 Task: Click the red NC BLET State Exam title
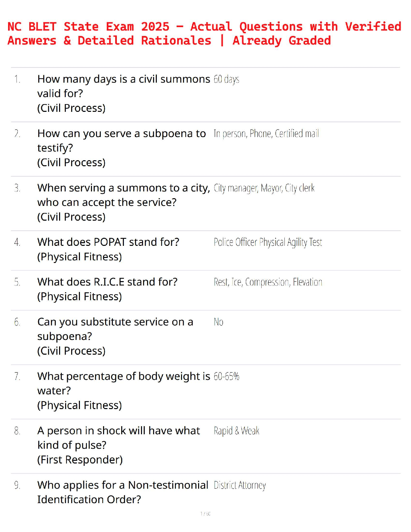tap(204, 33)
